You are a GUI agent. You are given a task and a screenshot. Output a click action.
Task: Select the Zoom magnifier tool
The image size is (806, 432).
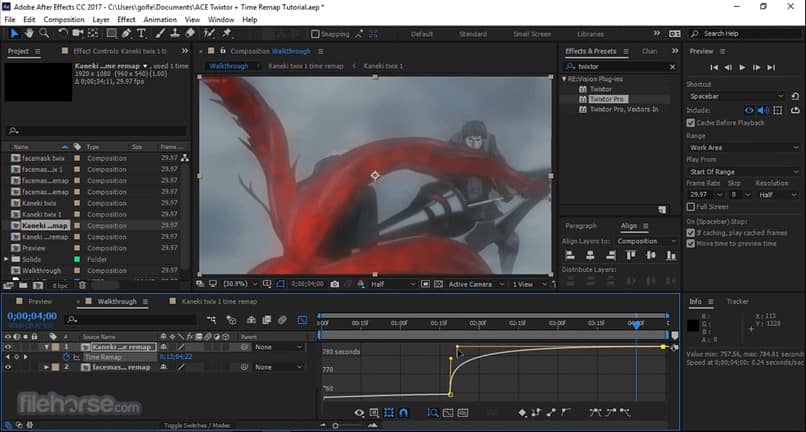point(41,33)
